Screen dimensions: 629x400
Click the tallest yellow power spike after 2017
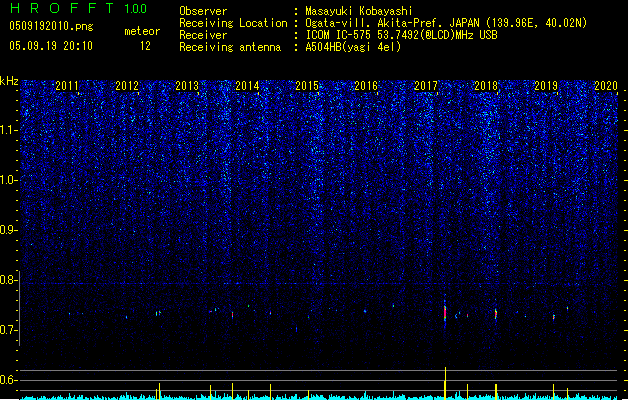[x=445, y=383]
